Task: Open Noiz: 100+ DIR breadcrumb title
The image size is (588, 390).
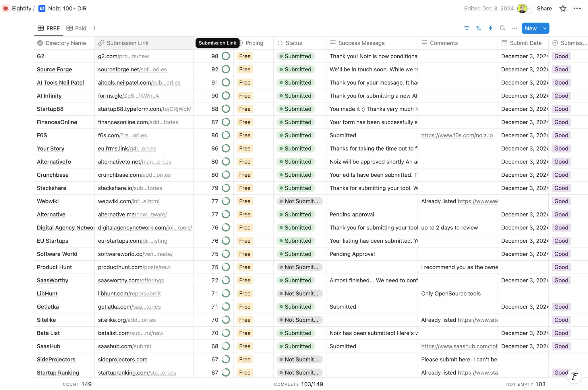Action: (67, 9)
